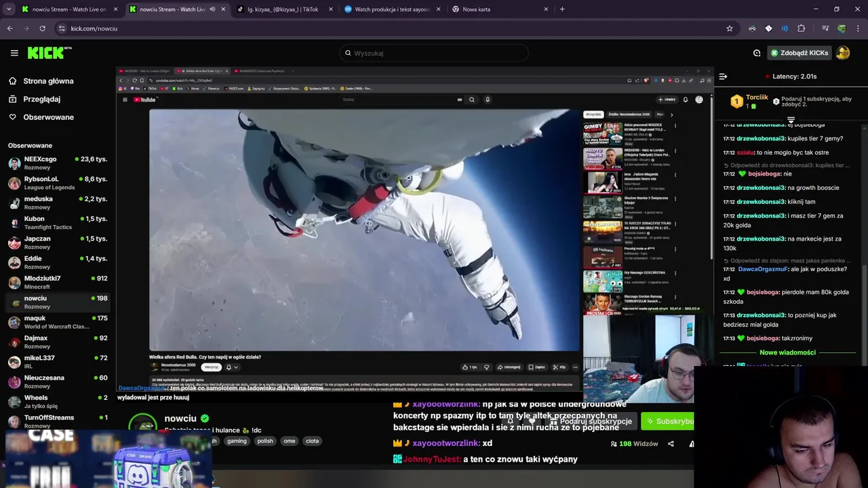Viewport: 868px width, 488px height.
Task: Open the media control music-note icon
Action: (x=825, y=28)
